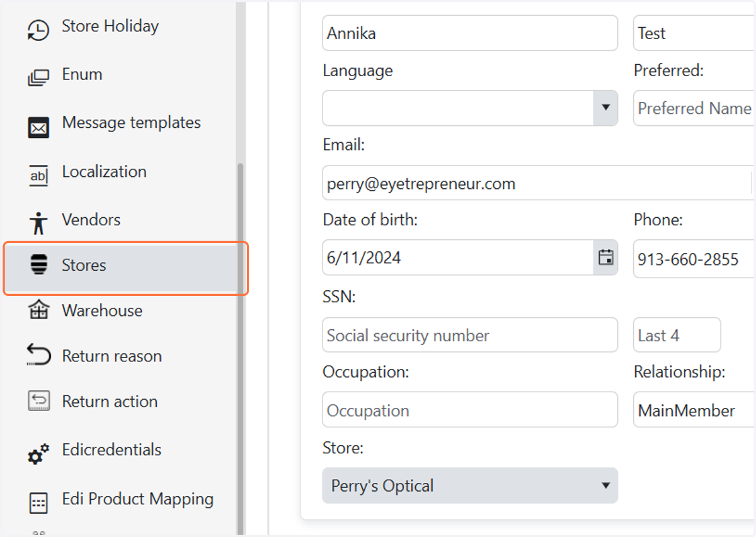Viewport: 756px width, 537px height.
Task: Focus the Social security number field
Action: pyautogui.click(x=470, y=335)
